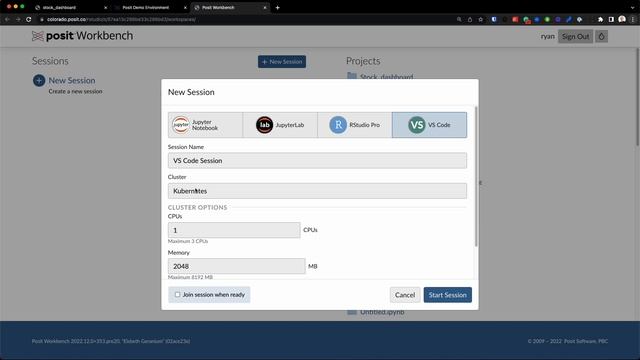The image size is (640, 360).
Task: Toggle Join session when ready checkbox
Action: point(178,294)
